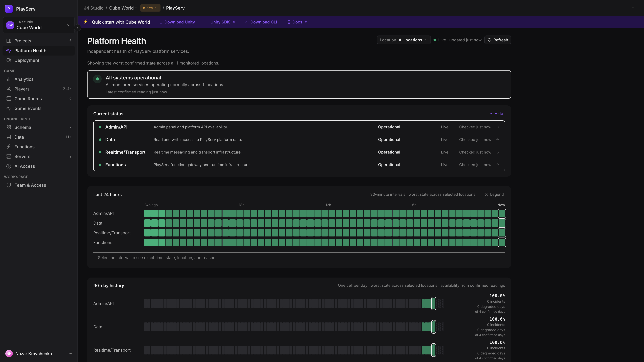
Task: Open Data status row arrow
Action: [497, 140]
